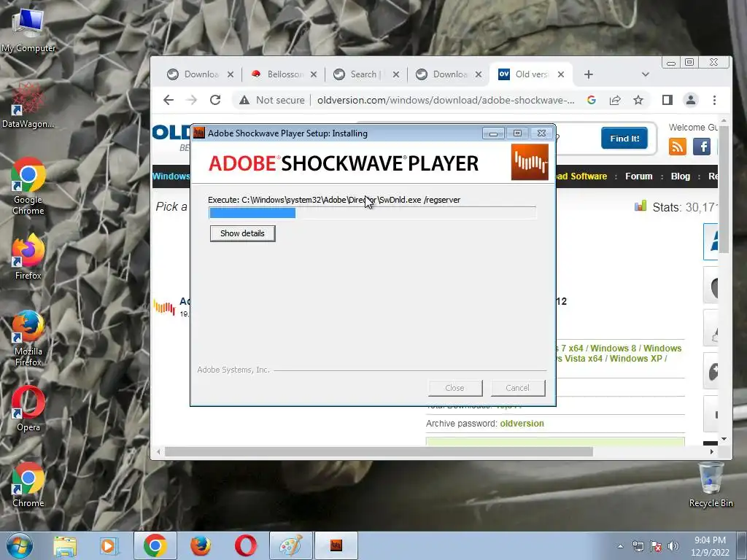
Task: Open Action Center flag icon
Action: tap(656, 546)
